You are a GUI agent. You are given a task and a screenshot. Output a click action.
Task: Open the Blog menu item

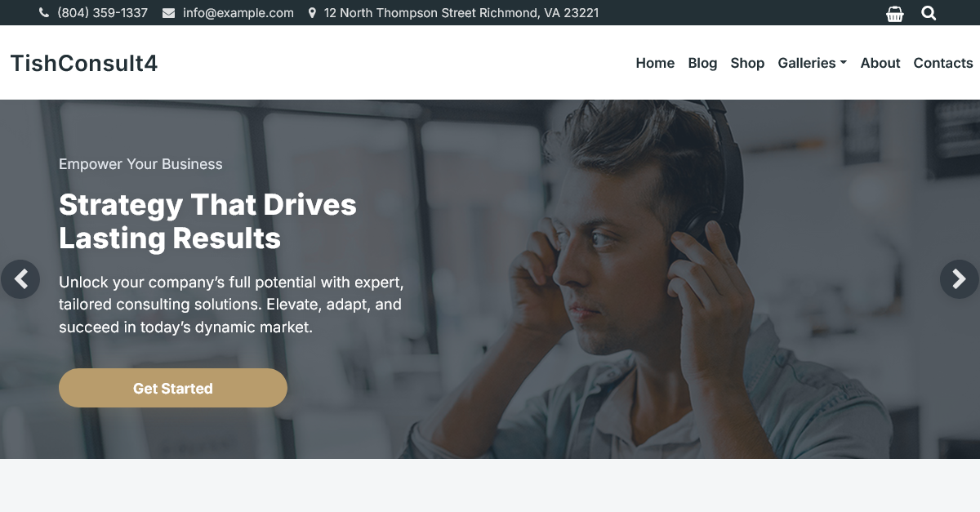(702, 63)
